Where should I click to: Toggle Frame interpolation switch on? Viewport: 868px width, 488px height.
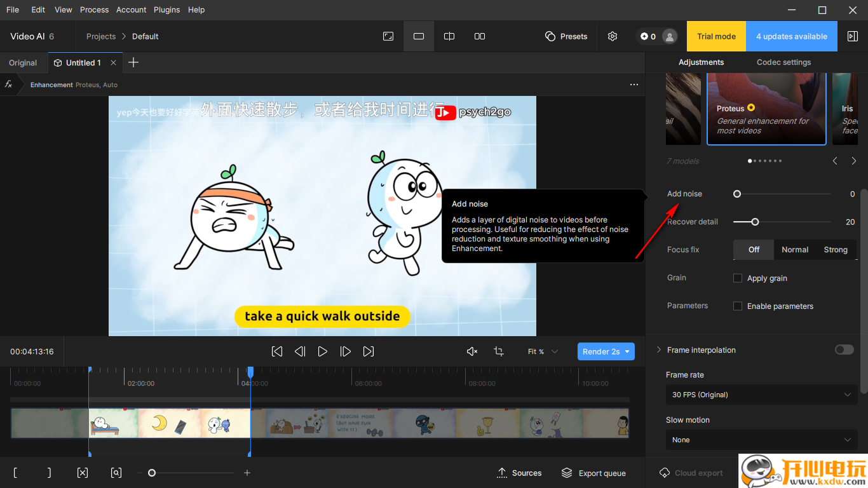[844, 350]
